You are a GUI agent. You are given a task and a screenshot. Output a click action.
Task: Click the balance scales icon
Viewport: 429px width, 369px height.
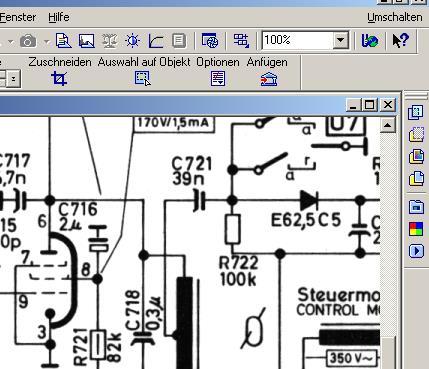[109, 41]
